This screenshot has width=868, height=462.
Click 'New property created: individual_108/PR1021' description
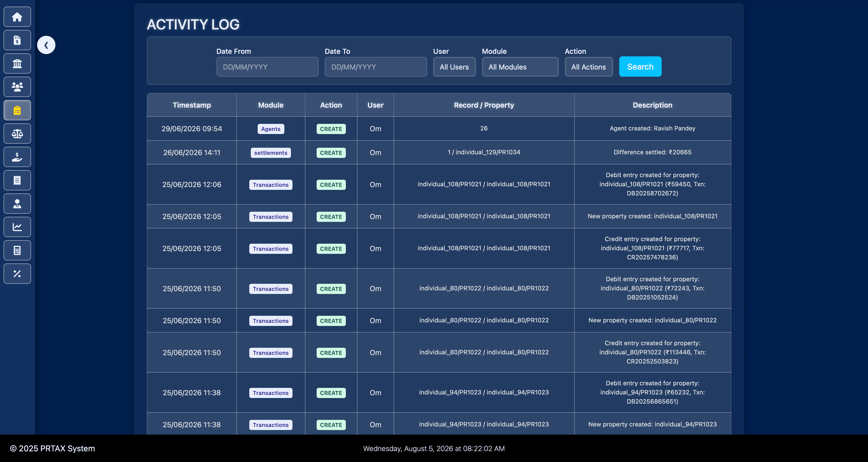click(652, 216)
